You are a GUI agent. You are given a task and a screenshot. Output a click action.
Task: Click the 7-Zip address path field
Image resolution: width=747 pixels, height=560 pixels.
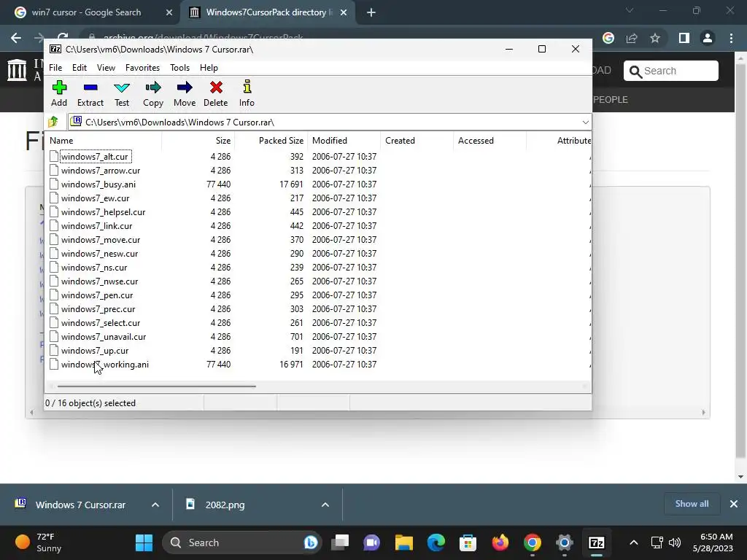[x=330, y=122]
